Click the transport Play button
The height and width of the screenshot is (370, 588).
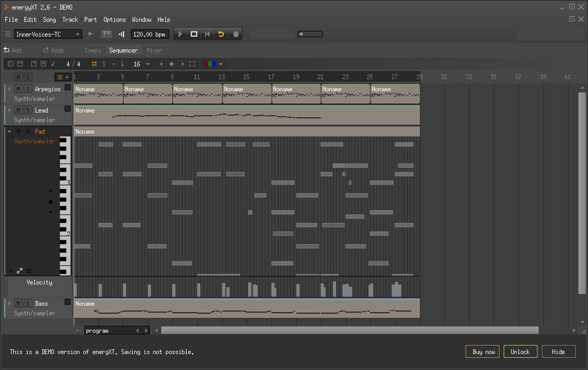click(180, 34)
